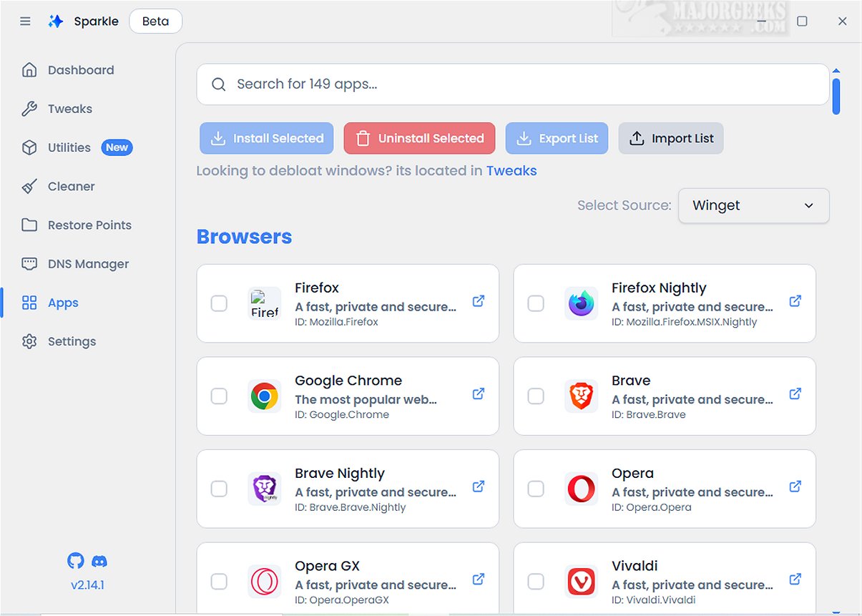Open Brave external link icon
Viewport: 862px width, 616px height.
tap(795, 393)
